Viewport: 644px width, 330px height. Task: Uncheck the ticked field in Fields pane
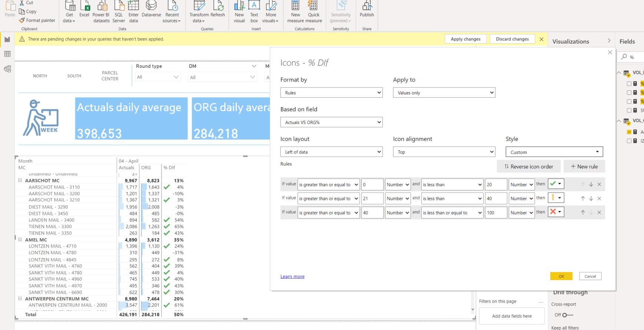click(x=629, y=132)
